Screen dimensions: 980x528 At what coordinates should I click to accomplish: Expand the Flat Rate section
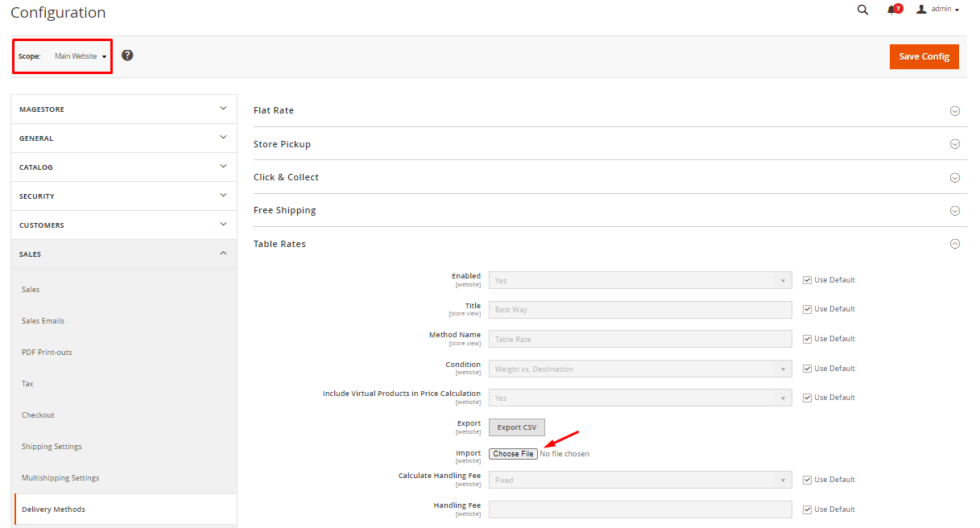[955, 110]
